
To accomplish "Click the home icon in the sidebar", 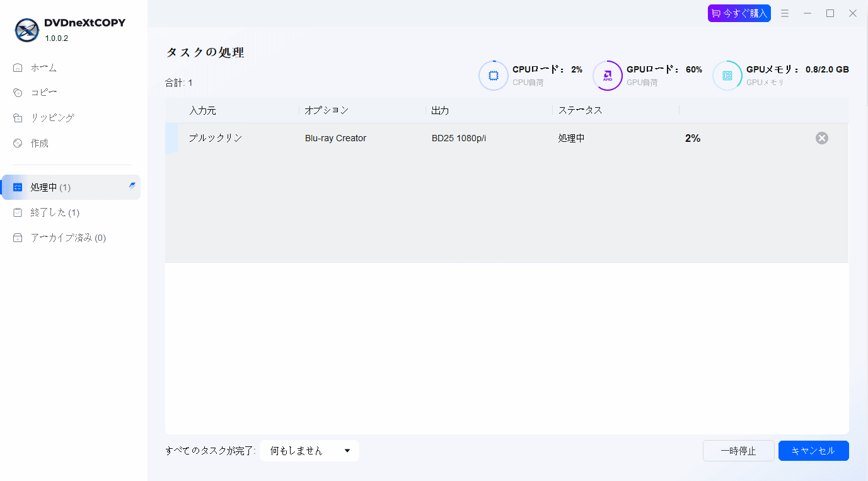I will [x=18, y=67].
